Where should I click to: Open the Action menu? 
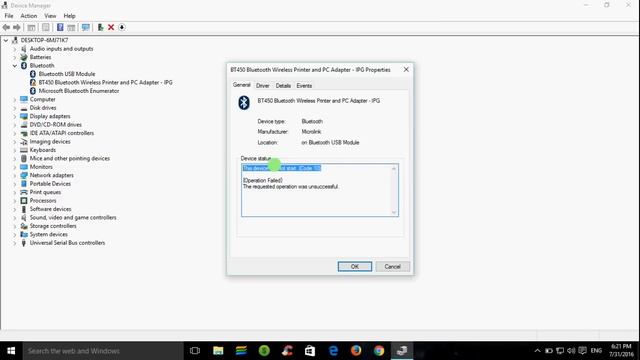coord(29,16)
